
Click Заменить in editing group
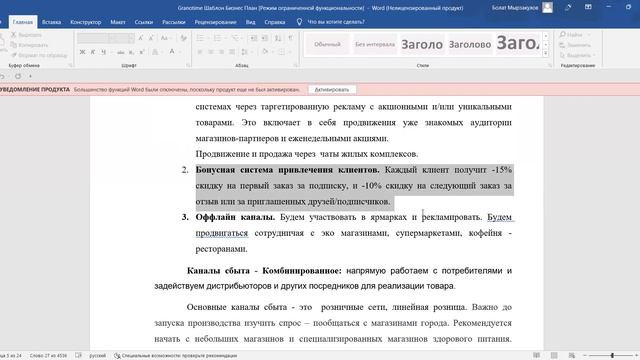point(575,45)
